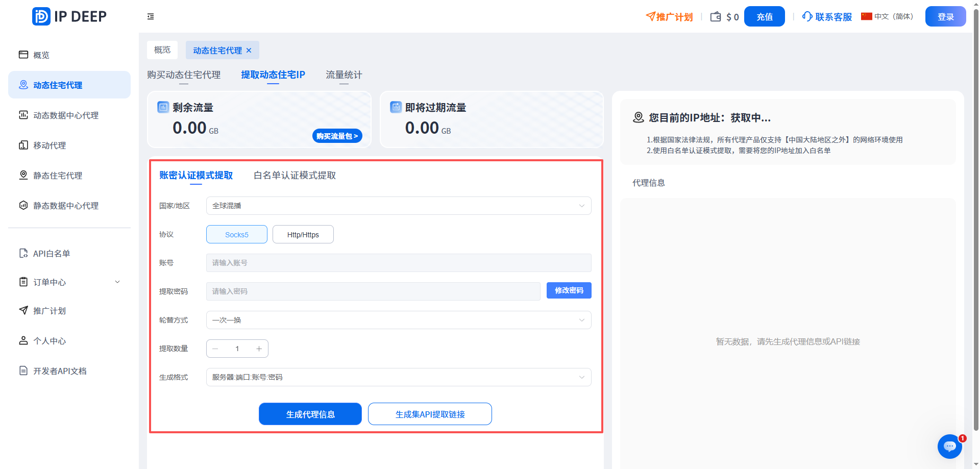Select the Http/Https protocol option
The width and height of the screenshot is (980, 469).
pyautogui.click(x=303, y=234)
